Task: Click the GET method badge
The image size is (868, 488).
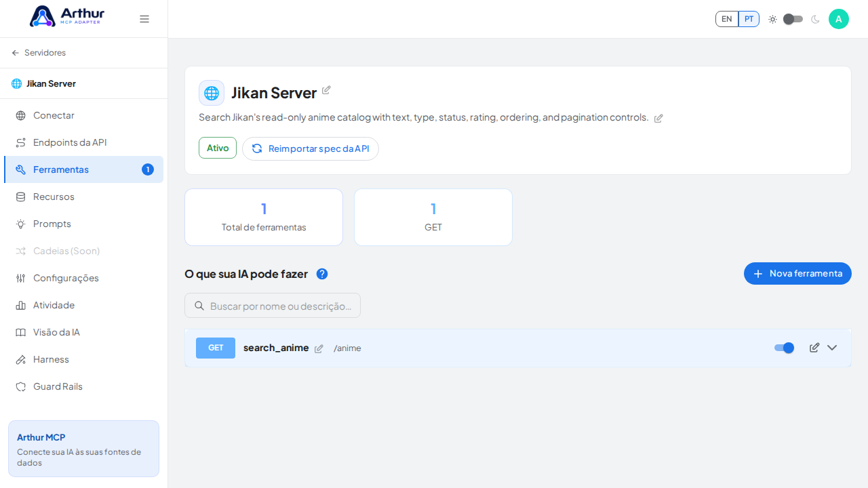Action: tap(216, 348)
